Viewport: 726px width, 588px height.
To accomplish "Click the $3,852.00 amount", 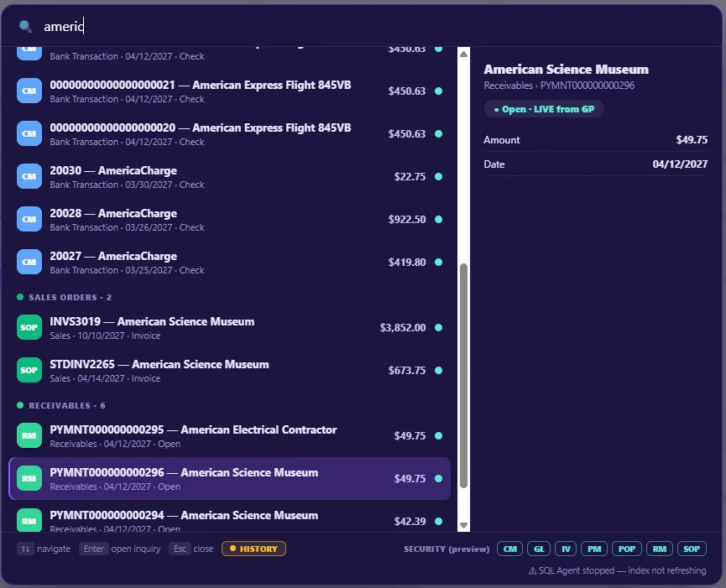I will coord(403,327).
